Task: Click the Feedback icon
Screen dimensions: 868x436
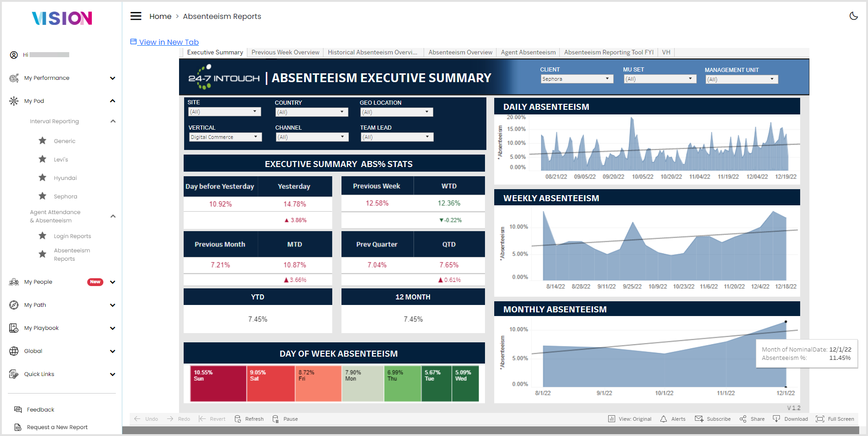Action: point(18,410)
